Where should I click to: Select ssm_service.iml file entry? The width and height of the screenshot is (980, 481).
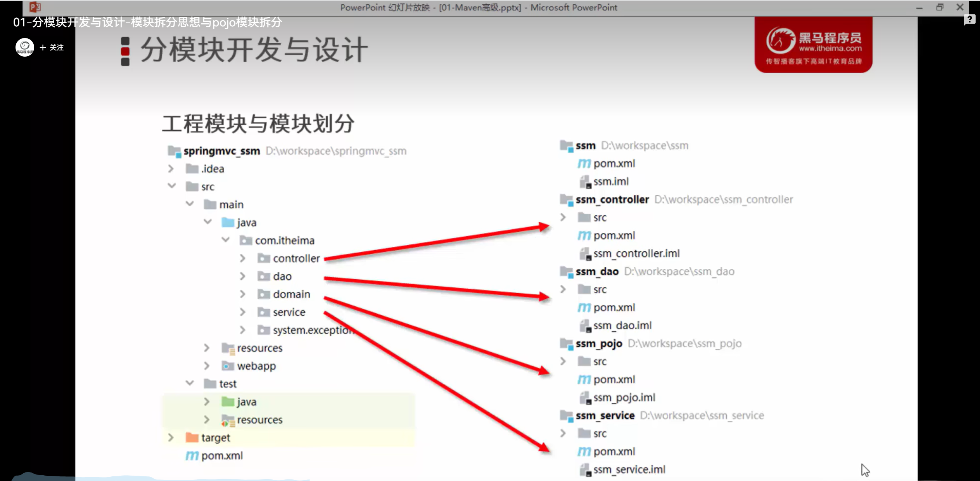point(629,469)
